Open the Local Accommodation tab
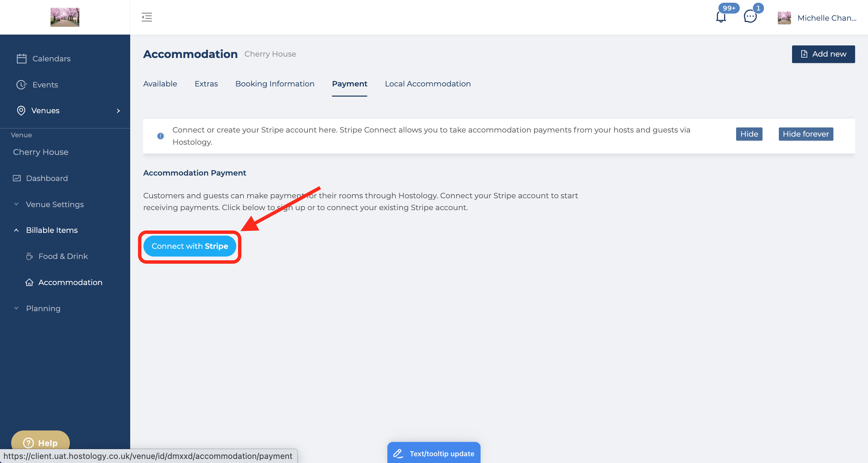The image size is (868, 463). pyautogui.click(x=428, y=84)
